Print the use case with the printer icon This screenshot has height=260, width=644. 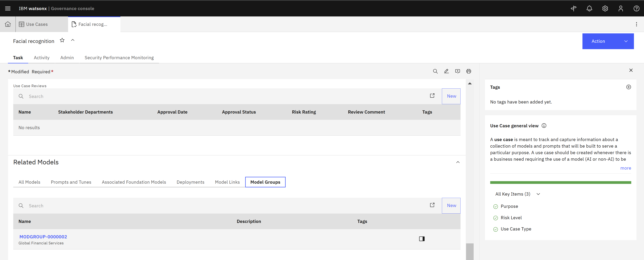point(469,71)
